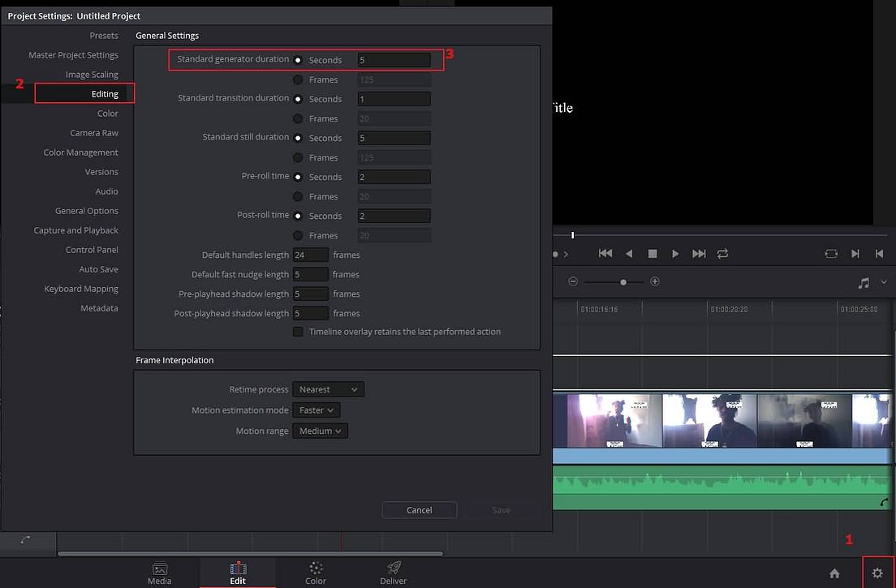Select Frames for standard generator duration
896x588 pixels.
298,80
